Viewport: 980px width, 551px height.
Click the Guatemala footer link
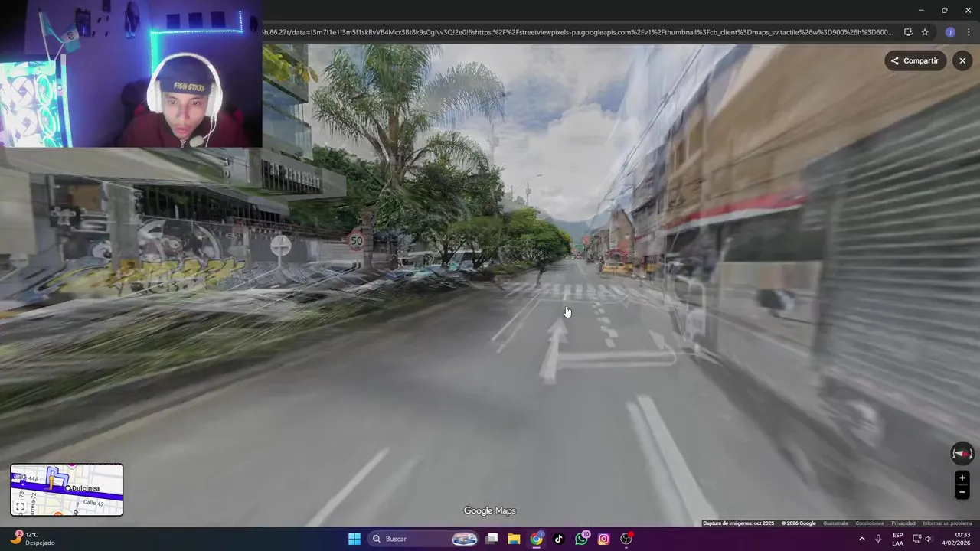(835, 523)
